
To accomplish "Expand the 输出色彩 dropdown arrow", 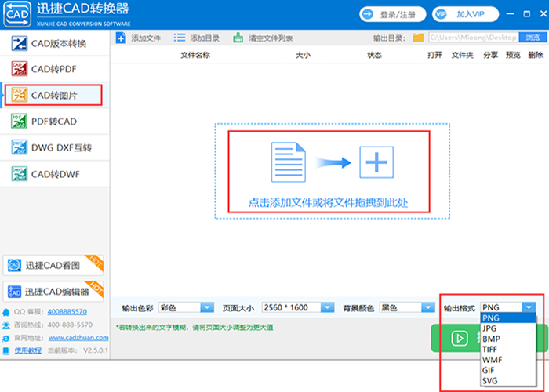I will pos(207,307).
